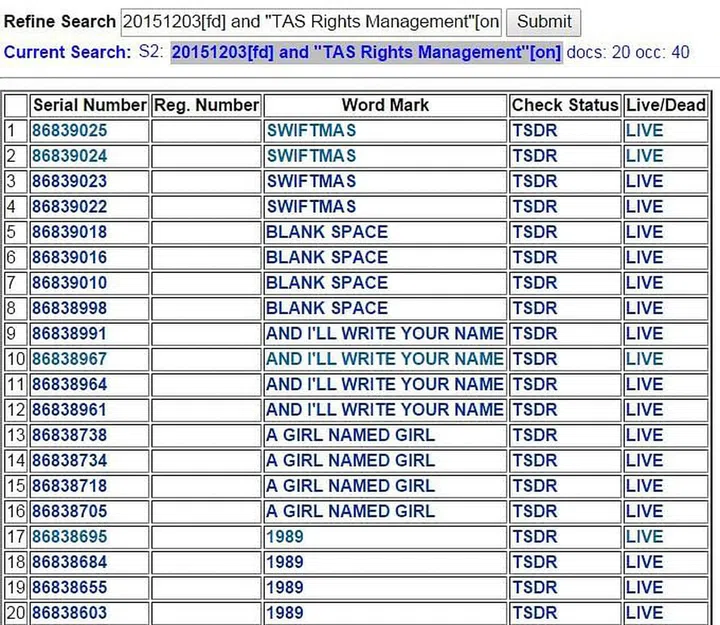Image resolution: width=720 pixels, height=625 pixels.
Task: Open A GIRL NAMED GIRL in row 13
Action: pyautogui.click(x=350, y=435)
